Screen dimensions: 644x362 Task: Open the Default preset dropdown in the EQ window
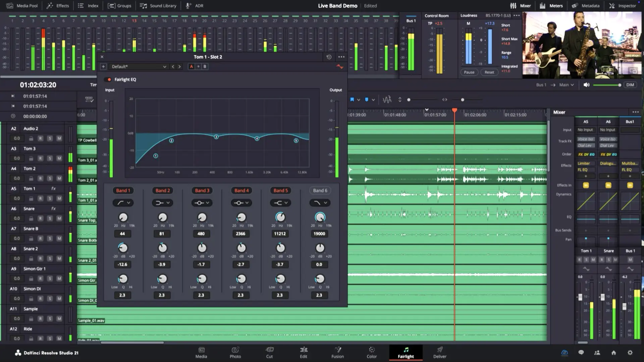(x=139, y=66)
